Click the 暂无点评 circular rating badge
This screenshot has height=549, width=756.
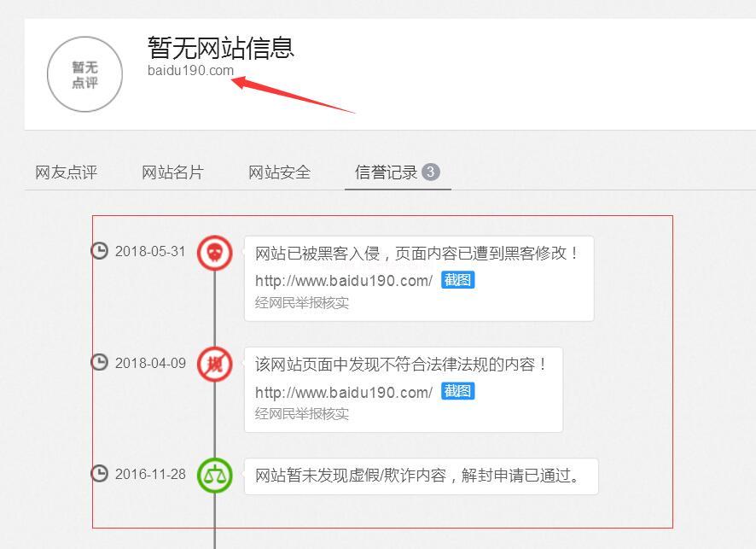(84, 75)
